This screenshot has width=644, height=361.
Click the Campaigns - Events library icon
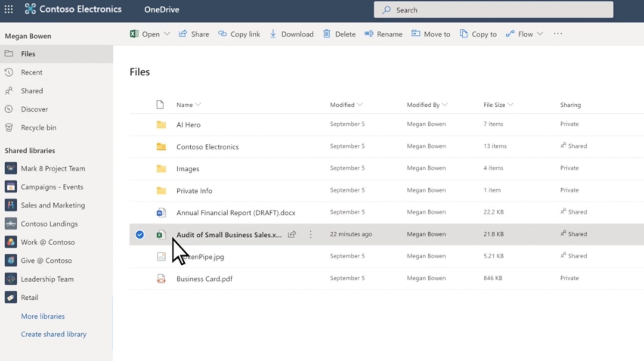pos(11,187)
